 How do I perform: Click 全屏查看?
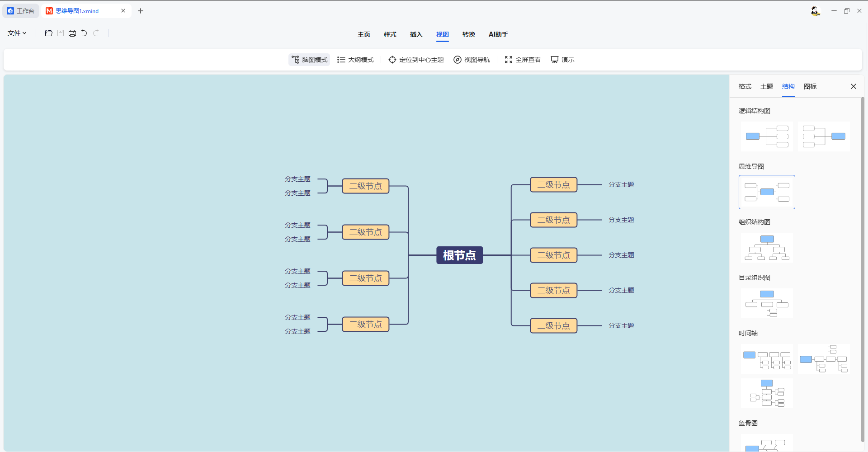(x=523, y=60)
